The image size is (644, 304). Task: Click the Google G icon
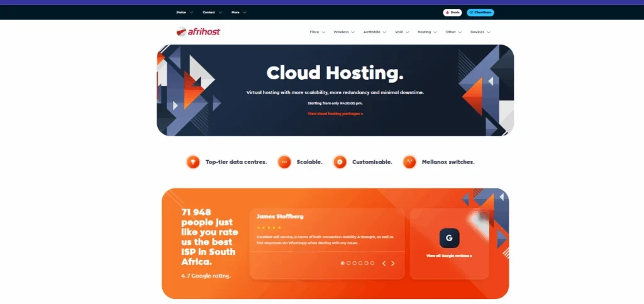point(449,238)
